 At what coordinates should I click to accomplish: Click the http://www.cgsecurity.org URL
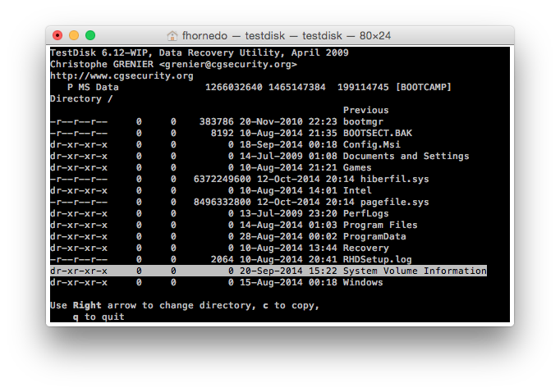click(x=122, y=75)
